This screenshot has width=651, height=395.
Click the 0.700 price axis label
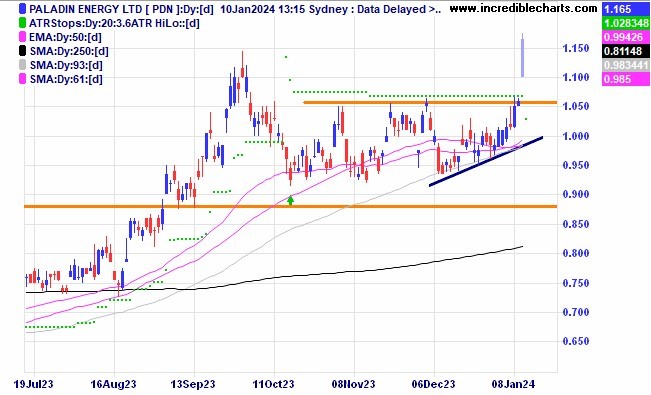[576, 312]
